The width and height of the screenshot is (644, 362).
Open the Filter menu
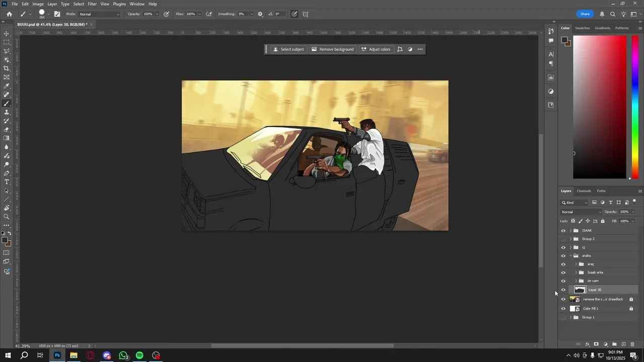[92, 4]
